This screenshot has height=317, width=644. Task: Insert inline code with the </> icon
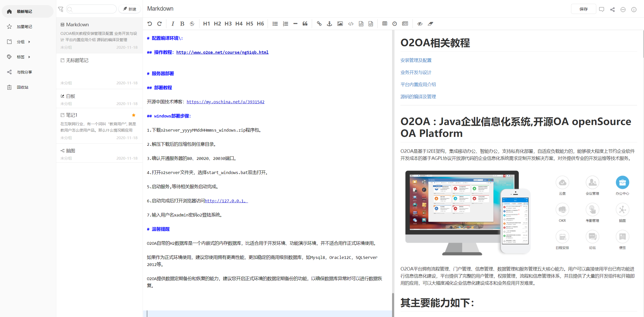pos(351,24)
